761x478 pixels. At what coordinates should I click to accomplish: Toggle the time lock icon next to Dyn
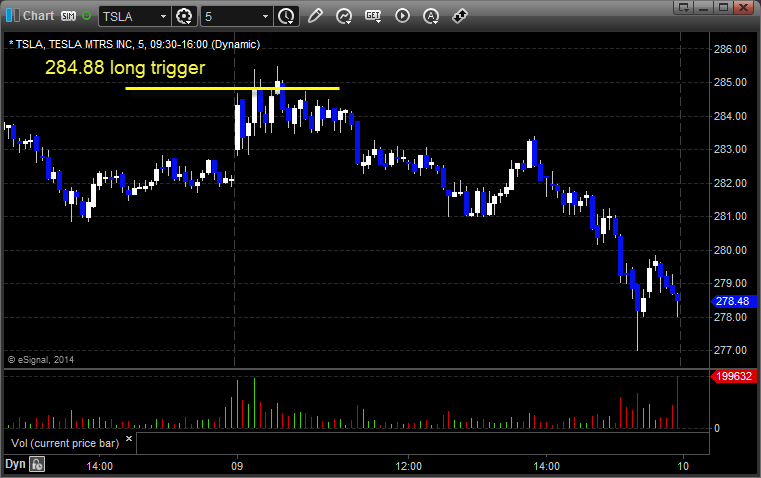tap(37, 464)
